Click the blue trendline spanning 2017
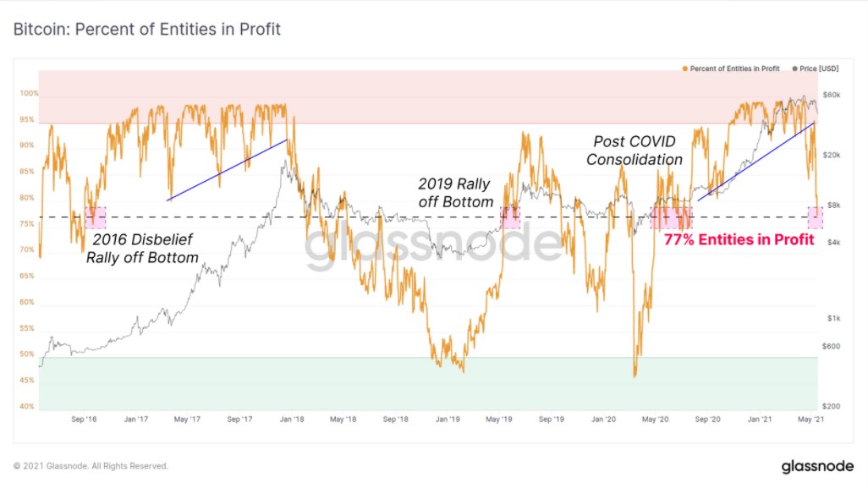The width and height of the screenshot is (868, 488). [x=228, y=170]
